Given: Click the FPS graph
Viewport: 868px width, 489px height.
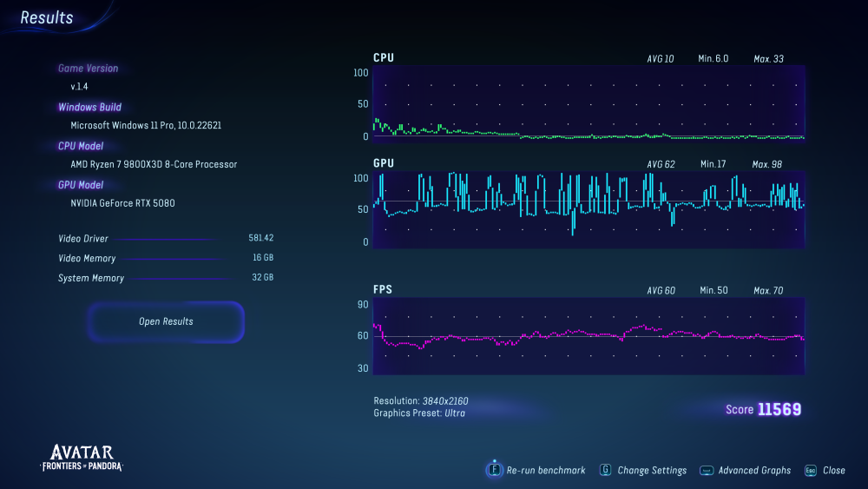Looking at the screenshot, I should [589, 337].
